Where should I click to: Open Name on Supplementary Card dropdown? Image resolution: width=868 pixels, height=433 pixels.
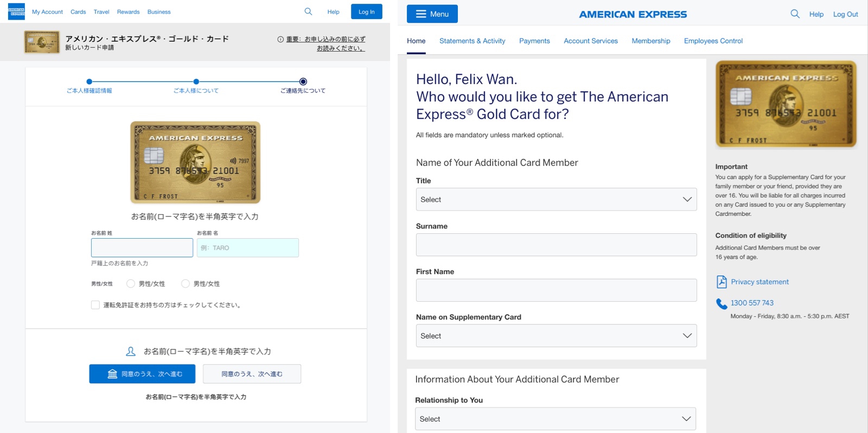pyautogui.click(x=556, y=336)
